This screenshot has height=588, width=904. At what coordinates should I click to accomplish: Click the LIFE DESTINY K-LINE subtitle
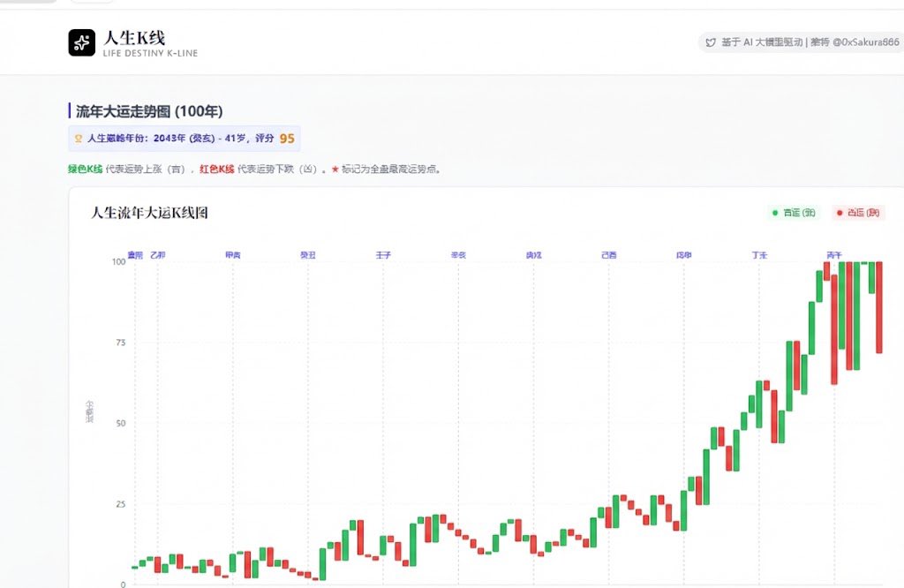point(150,53)
